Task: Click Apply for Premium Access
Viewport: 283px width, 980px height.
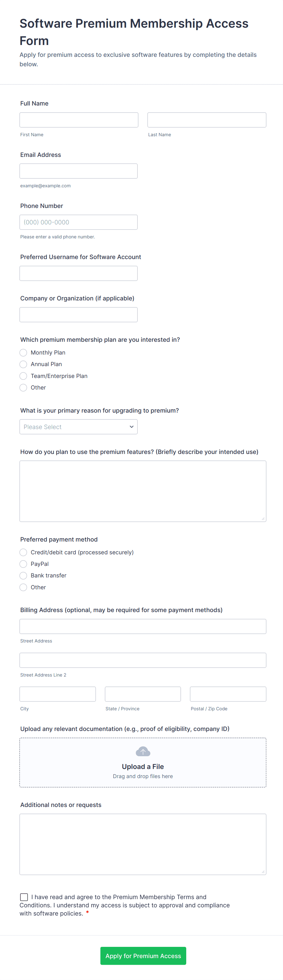Action: 143,956
